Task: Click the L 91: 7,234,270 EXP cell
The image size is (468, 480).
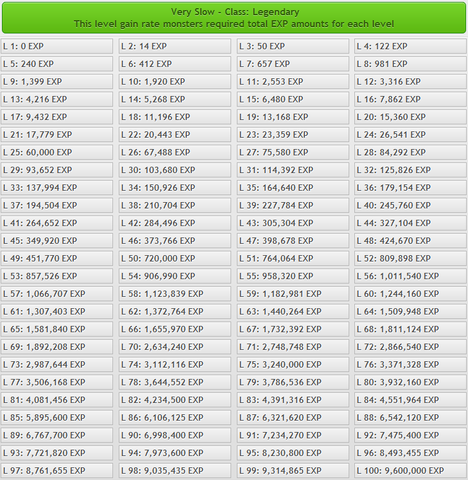Action: (293, 435)
